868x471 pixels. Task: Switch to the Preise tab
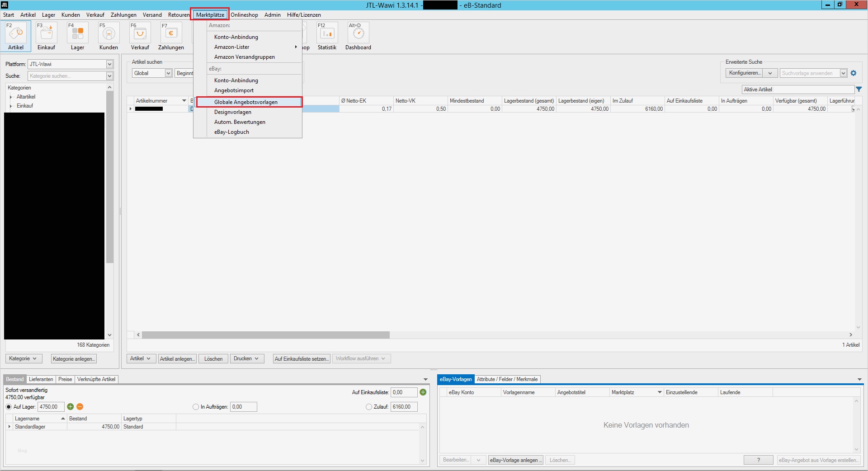pos(65,379)
